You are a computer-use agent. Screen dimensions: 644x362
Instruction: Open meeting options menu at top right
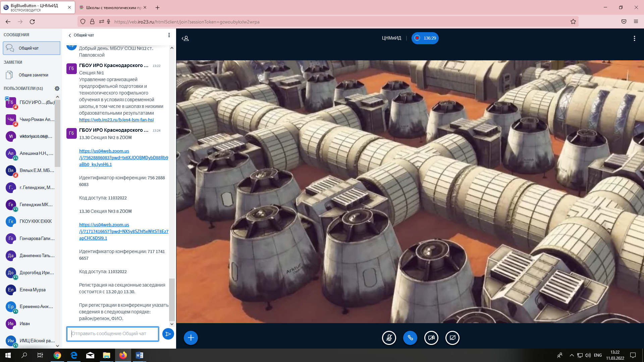click(634, 39)
